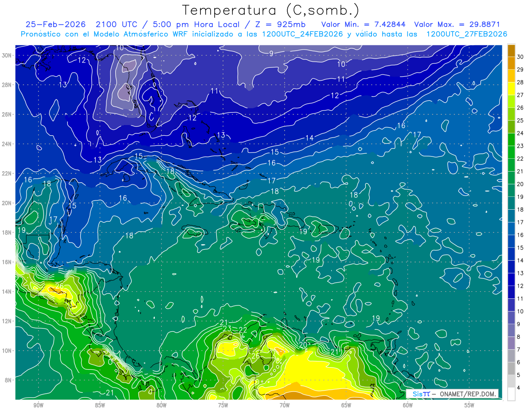Click the title 'Temperatura (C,somb.)'
Screen dimensions: 532x411
click(x=271, y=10)
